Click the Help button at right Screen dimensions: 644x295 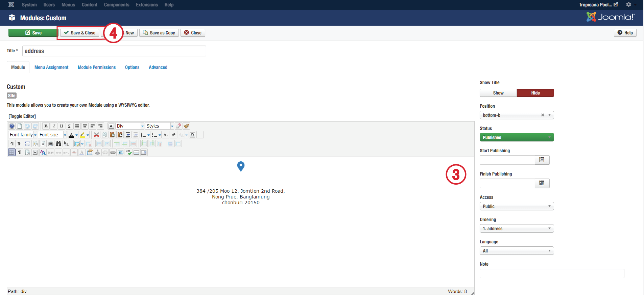click(x=625, y=33)
